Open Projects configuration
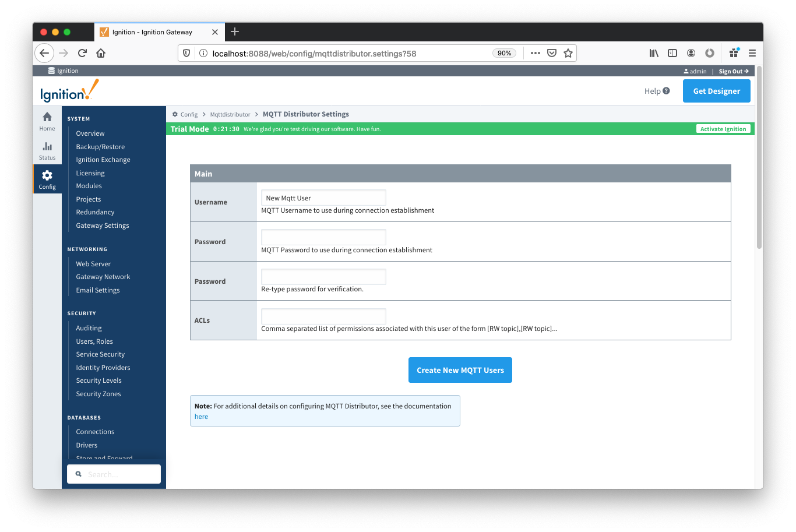796x532 pixels. tap(89, 199)
